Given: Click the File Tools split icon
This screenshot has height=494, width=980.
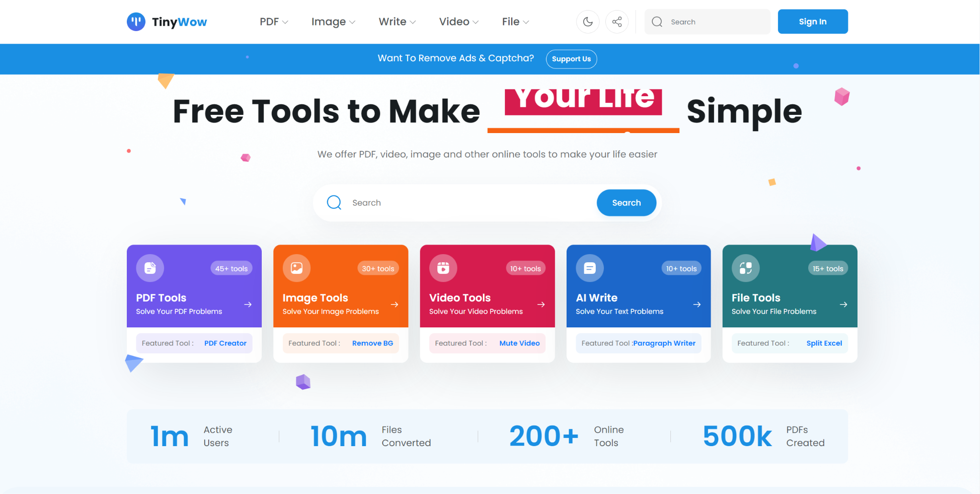Looking at the screenshot, I should coord(745,268).
